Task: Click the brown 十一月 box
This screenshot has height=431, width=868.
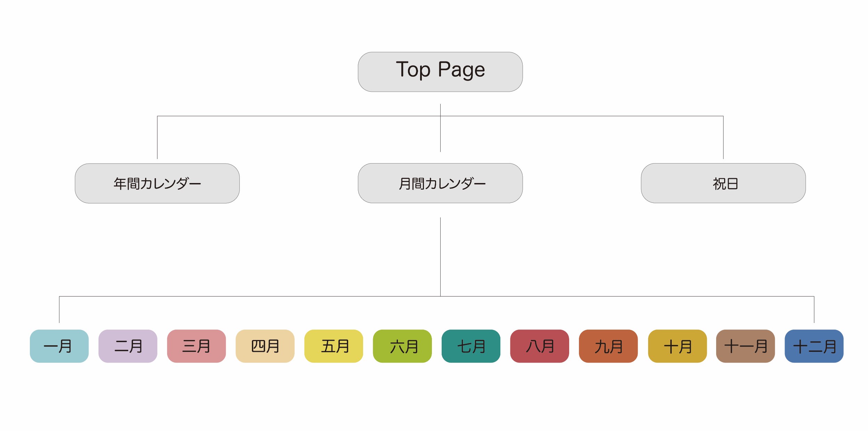Action: coord(745,346)
